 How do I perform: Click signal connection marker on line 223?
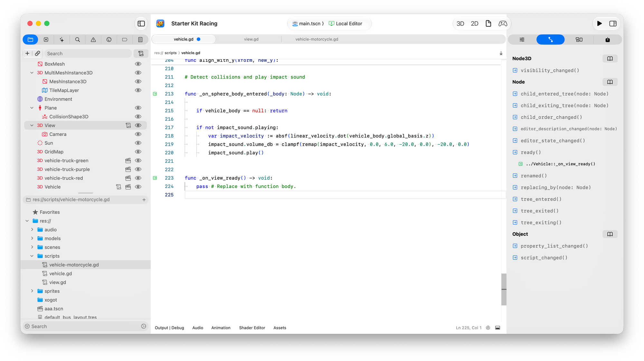pyautogui.click(x=155, y=178)
